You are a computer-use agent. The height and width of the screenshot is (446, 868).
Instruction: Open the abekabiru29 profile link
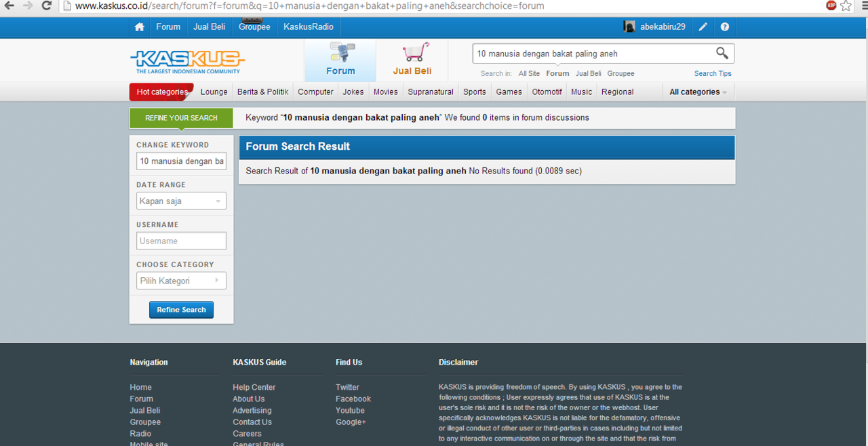click(x=663, y=27)
